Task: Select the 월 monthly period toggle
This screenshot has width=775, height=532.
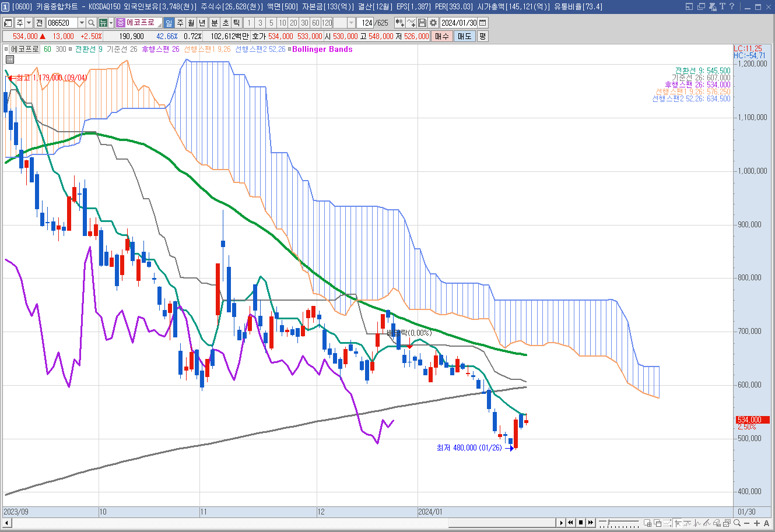Action: pyautogui.click(x=191, y=23)
